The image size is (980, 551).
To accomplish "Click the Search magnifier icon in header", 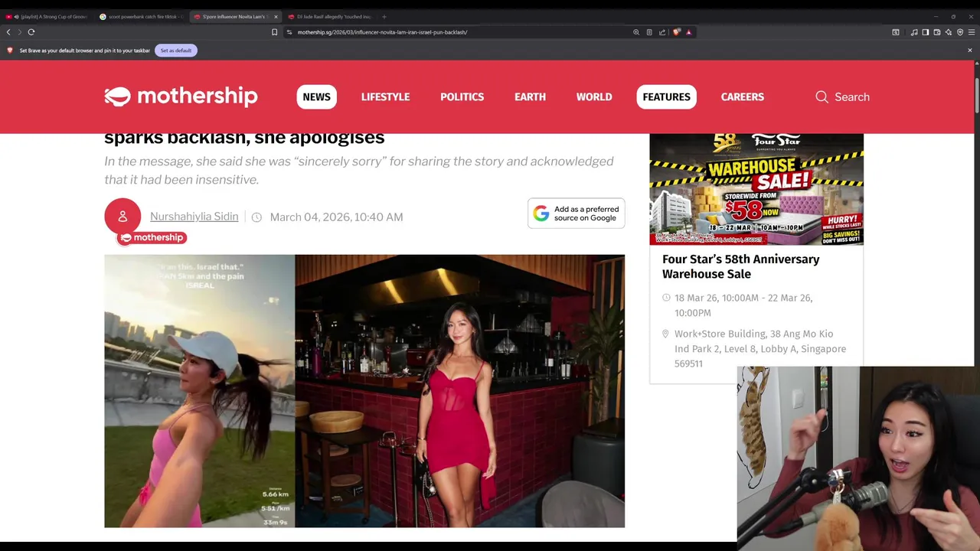I will (822, 97).
